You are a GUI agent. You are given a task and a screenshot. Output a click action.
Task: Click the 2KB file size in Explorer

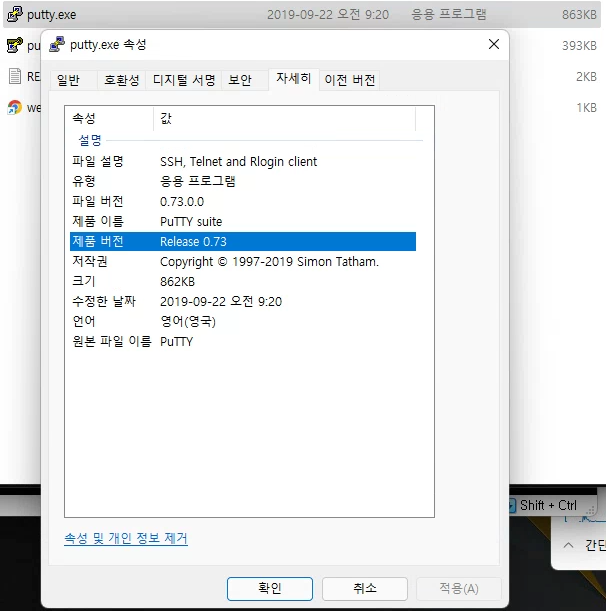click(x=586, y=76)
